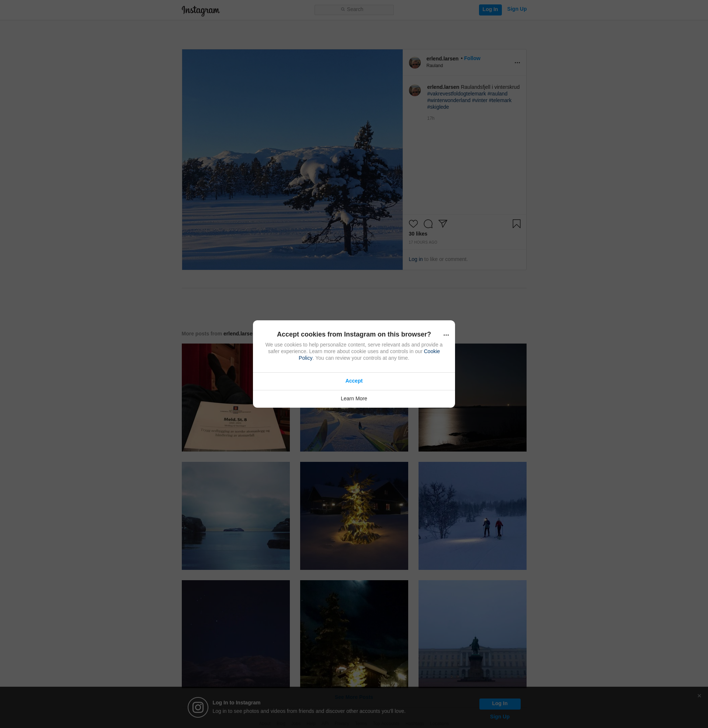Click the share paper plane icon

click(442, 223)
